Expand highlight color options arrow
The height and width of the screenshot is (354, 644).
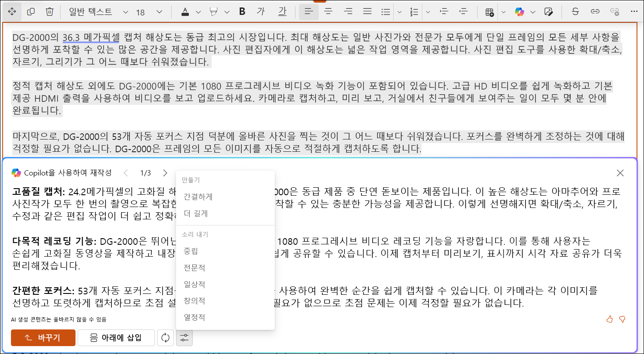(227, 12)
